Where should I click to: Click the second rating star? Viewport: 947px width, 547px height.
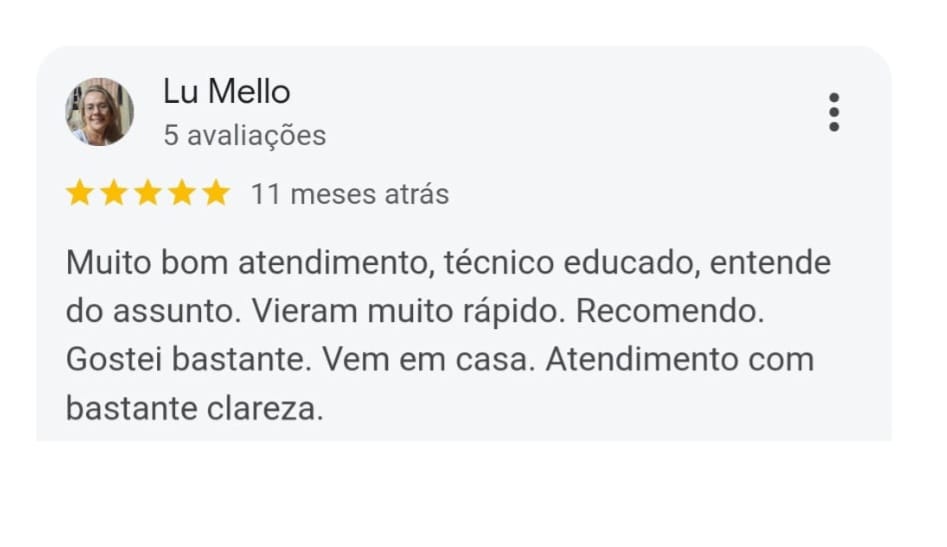tap(114, 194)
